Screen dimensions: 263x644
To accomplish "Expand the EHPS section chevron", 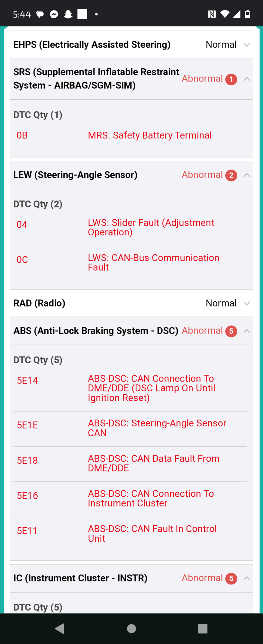I will coord(247,45).
